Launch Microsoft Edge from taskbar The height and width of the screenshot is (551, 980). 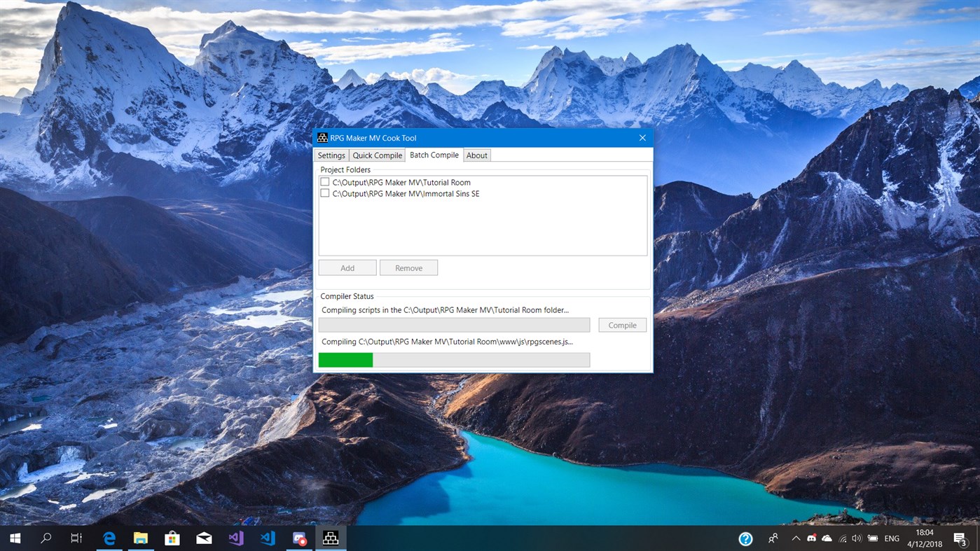tap(109, 538)
